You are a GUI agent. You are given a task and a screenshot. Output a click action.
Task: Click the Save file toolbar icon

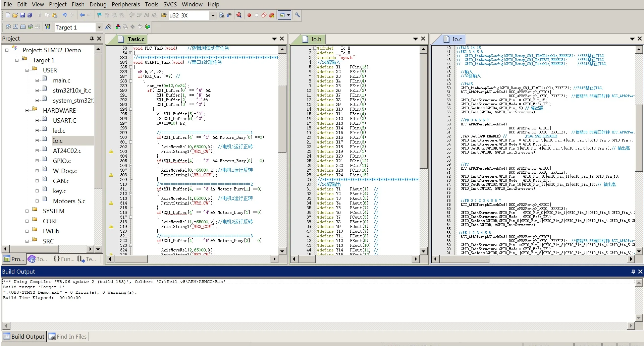click(22, 15)
